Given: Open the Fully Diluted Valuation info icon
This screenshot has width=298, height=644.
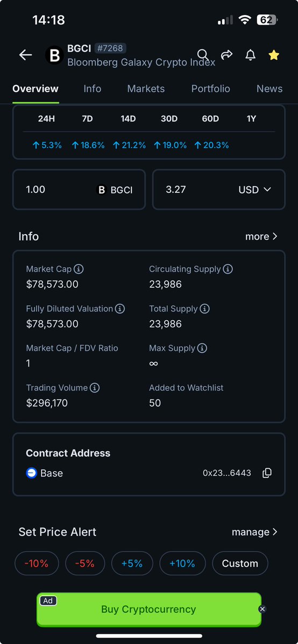Looking at the screenshot, I should [120, 309].
